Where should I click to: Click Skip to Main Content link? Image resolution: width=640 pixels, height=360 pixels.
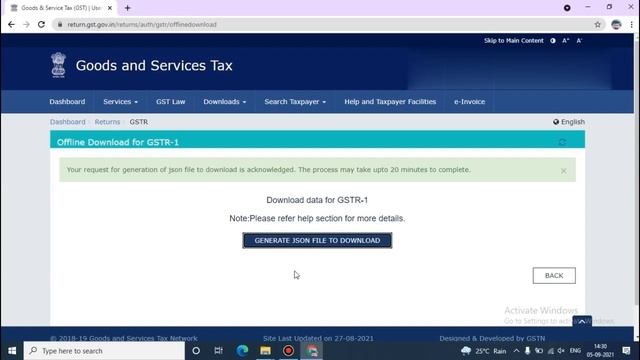(x=513, y=40)
